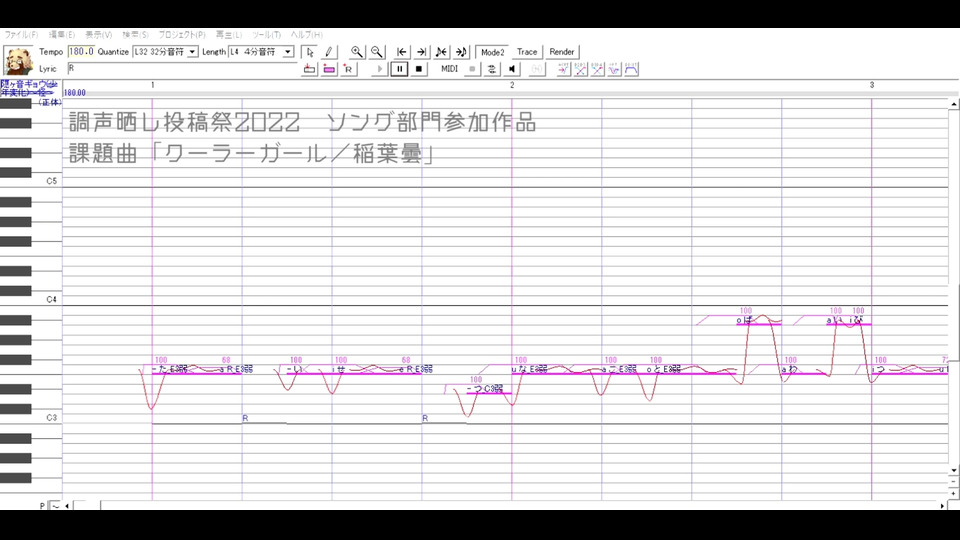Open the 表示(V) menu
This screenshot has height=540, width=960.
coord(99,35)
